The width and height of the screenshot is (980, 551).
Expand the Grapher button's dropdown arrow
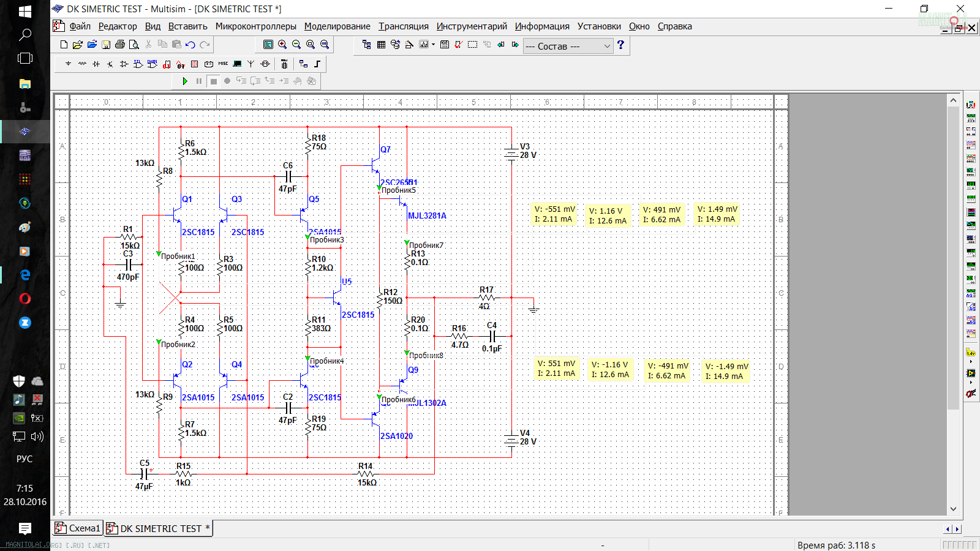tap(433, 45)
